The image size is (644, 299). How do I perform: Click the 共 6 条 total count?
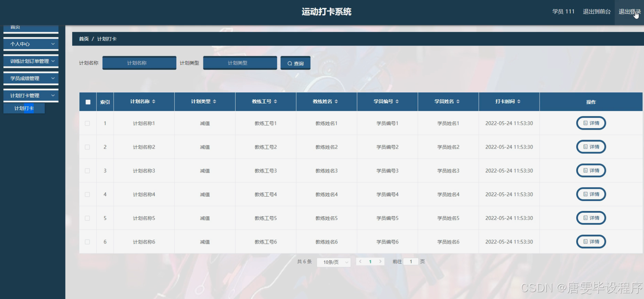click(x=304, y=262)
